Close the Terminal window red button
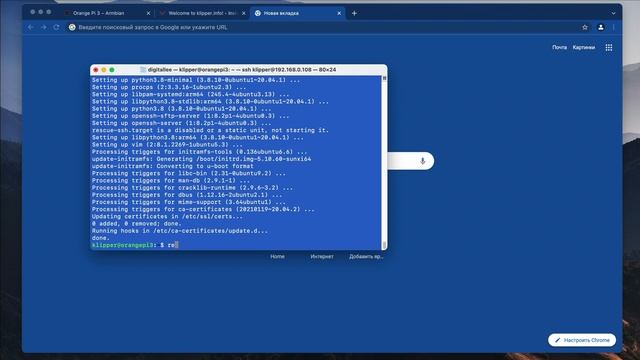This screenshot has width=640, height=360. (x=96, y=70)
